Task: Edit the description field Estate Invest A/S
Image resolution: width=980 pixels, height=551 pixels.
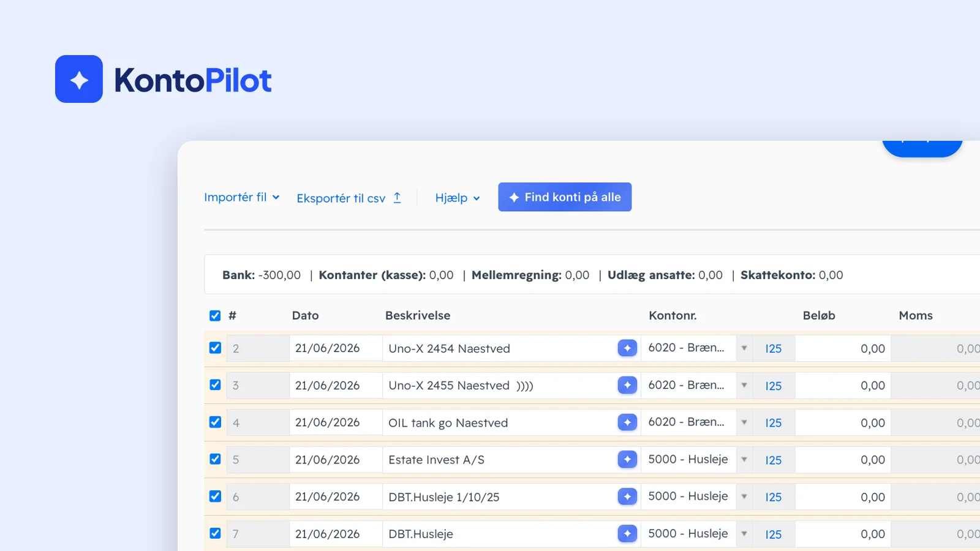Action: coord(499,460)
